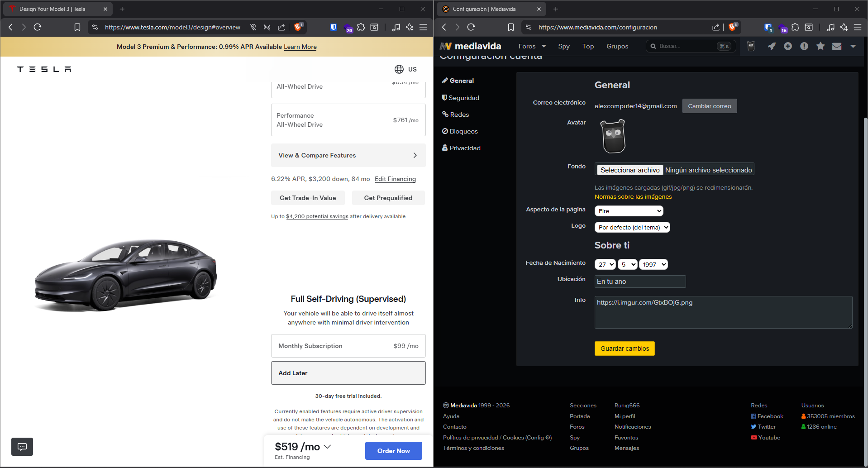
Task: Click Get Prequalified
Action: pos(388,198)
